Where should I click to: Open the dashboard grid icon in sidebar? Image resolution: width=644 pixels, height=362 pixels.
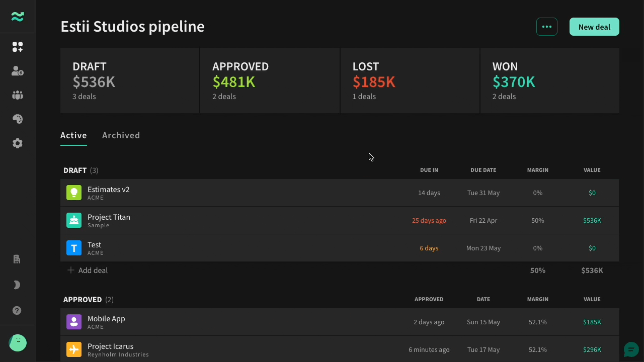click(18, 47)
